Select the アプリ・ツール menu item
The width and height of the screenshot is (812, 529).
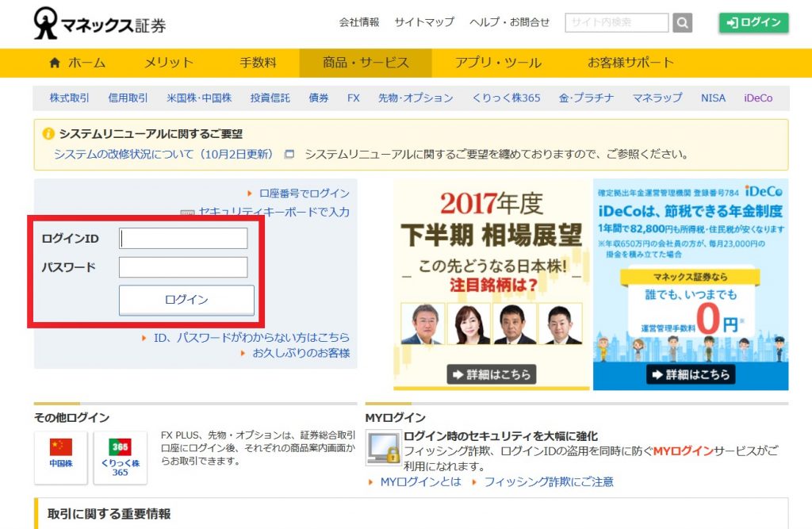498,63
